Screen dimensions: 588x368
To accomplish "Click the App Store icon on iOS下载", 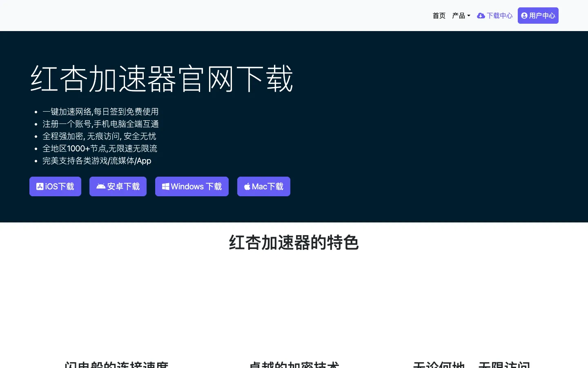I will pos(40,186).
